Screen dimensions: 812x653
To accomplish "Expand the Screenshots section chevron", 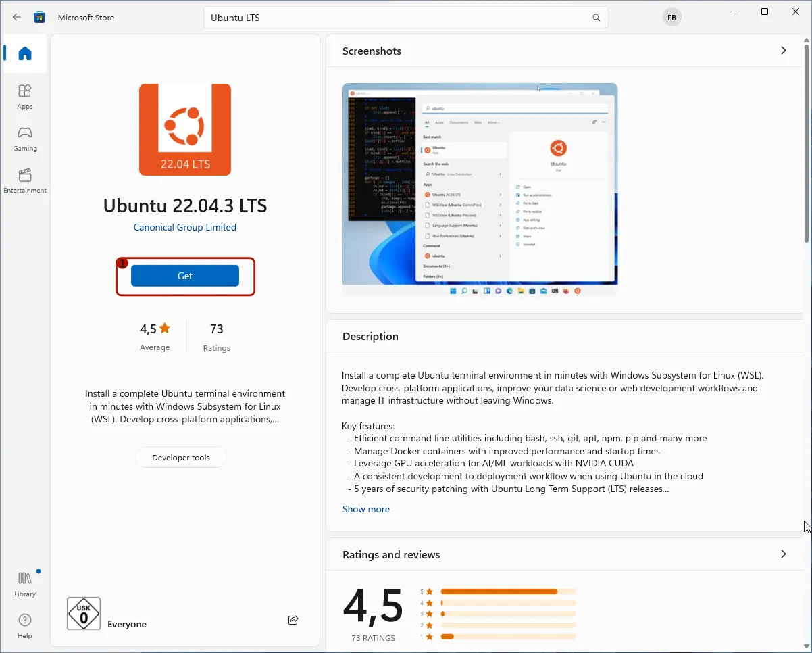I will click(x=783, y=50).
